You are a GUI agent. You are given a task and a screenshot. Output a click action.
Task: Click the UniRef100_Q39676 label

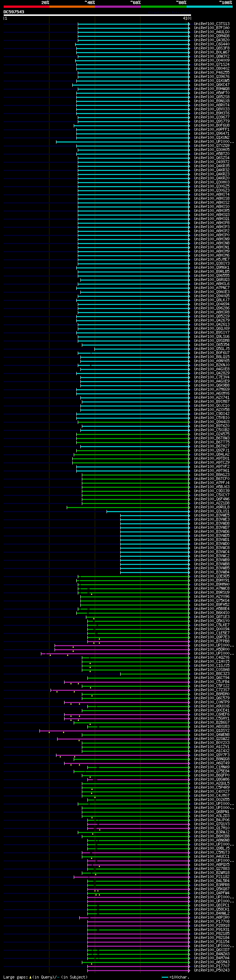212,76
